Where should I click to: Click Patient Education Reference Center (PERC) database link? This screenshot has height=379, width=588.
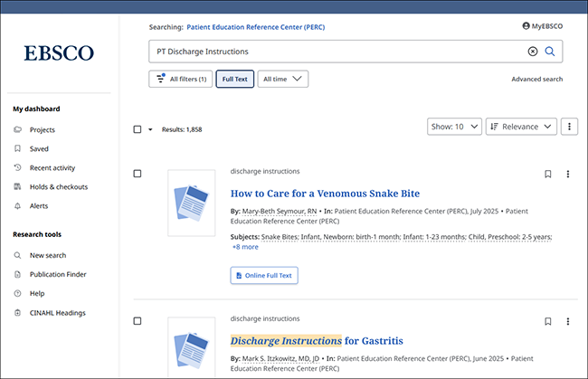pyautogui.click(x=256, y=27)
